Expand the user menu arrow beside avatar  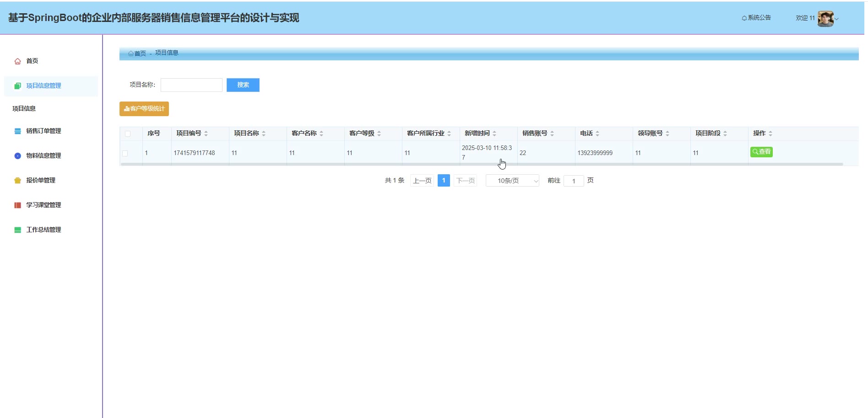tap(836, 19)
